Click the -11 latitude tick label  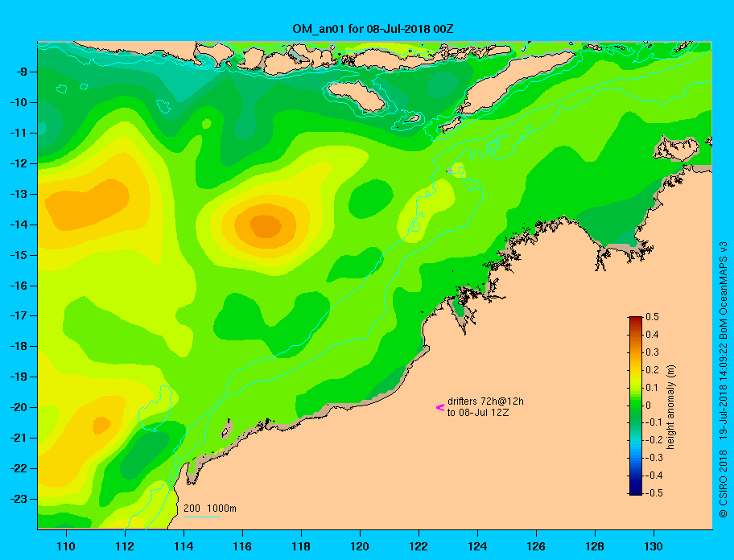(19, 133)
